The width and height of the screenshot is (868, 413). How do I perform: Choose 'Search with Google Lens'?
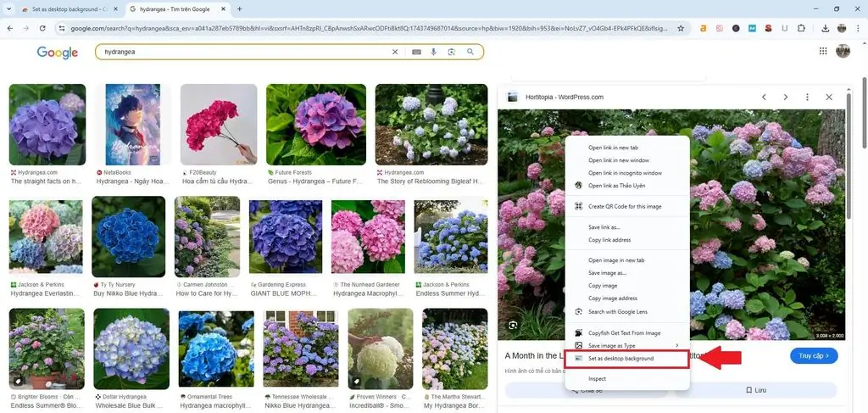(x=626, y=312)
